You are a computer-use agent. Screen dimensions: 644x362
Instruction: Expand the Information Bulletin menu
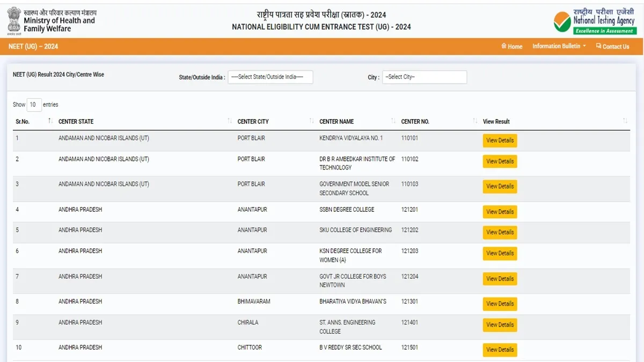pos(559,46)
